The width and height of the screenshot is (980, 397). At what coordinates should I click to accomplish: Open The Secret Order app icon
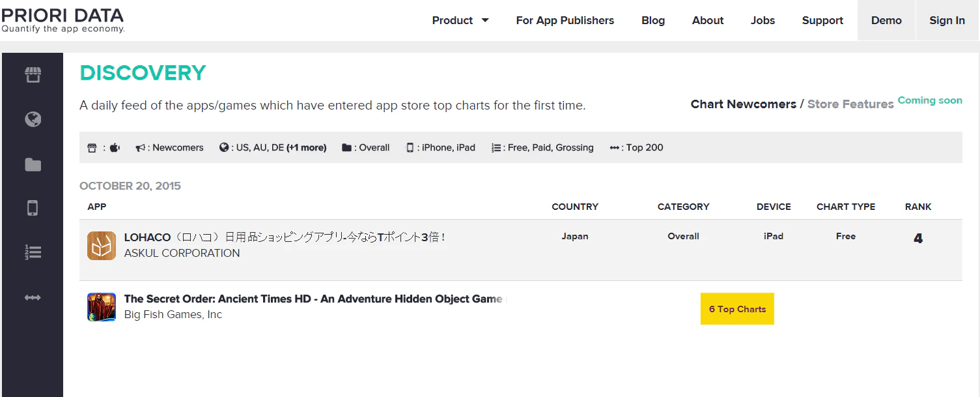click(x=102, y=307)
